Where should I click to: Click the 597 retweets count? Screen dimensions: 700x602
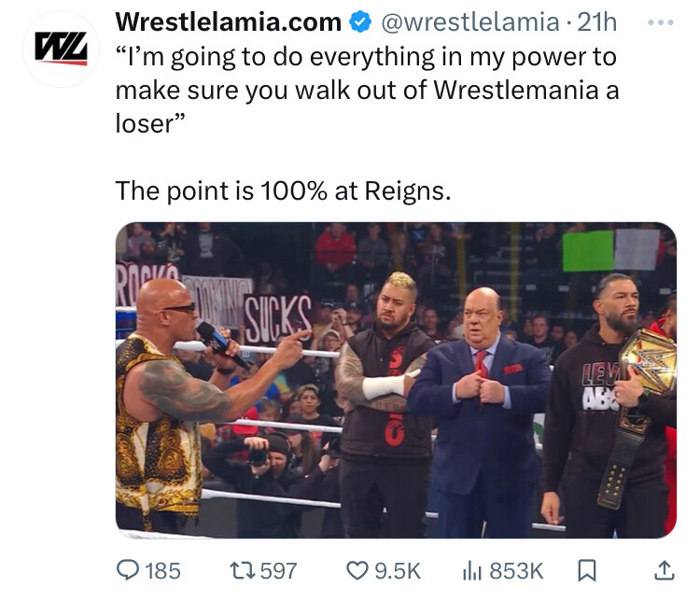278,571
